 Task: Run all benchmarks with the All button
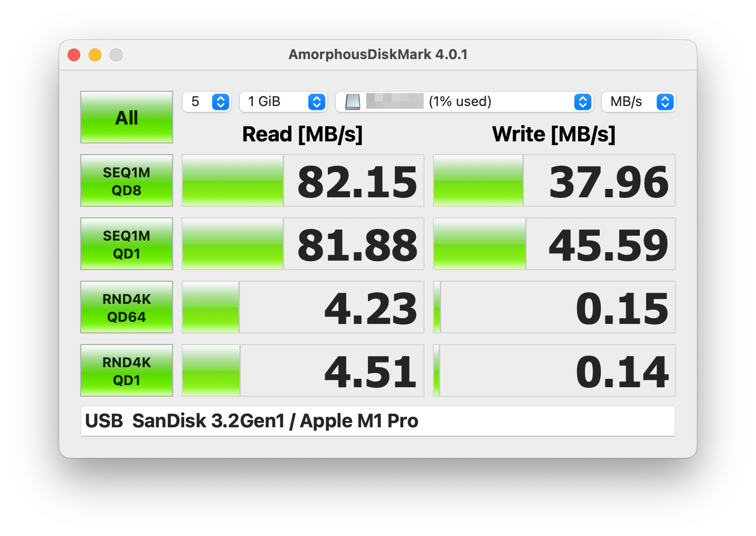point(127,117)
